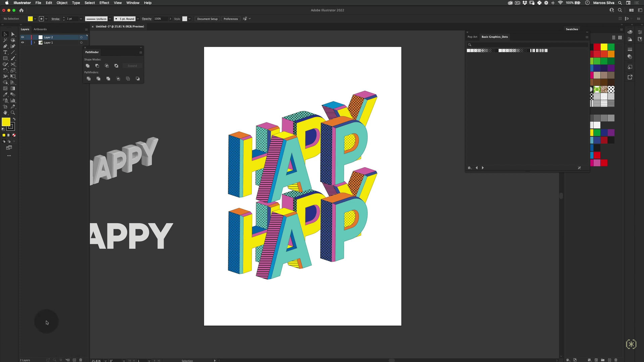Select the Magic Wand tool
This screenshot has height=362, width=644.
tap(5, 40)
